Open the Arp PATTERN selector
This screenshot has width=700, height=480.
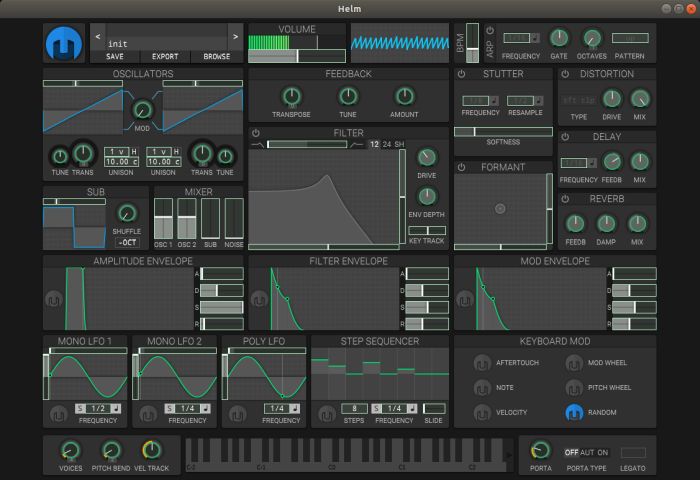point(630,38)
